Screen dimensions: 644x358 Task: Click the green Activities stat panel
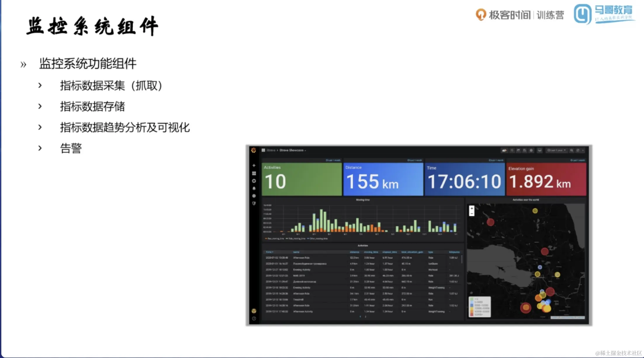click(302, 179)
